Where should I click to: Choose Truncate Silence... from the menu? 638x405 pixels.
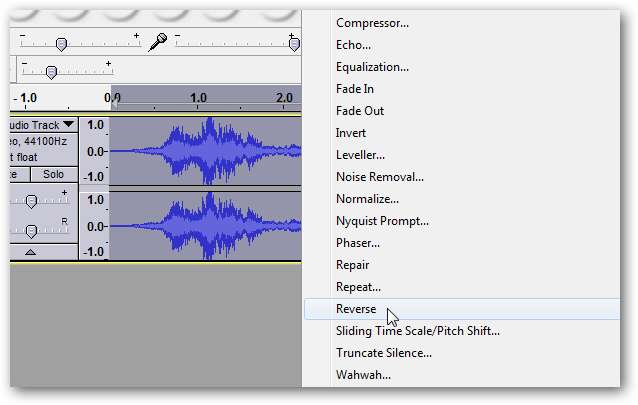384,353
